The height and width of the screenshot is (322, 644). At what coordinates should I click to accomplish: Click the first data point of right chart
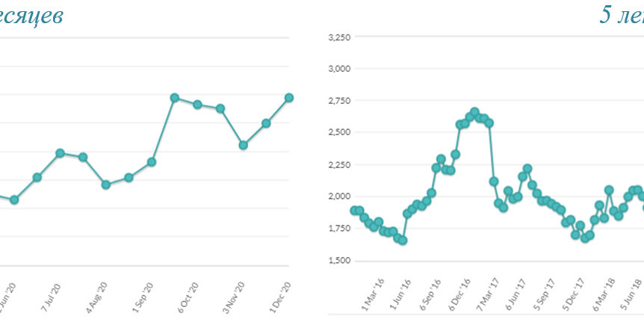point(354,211)
